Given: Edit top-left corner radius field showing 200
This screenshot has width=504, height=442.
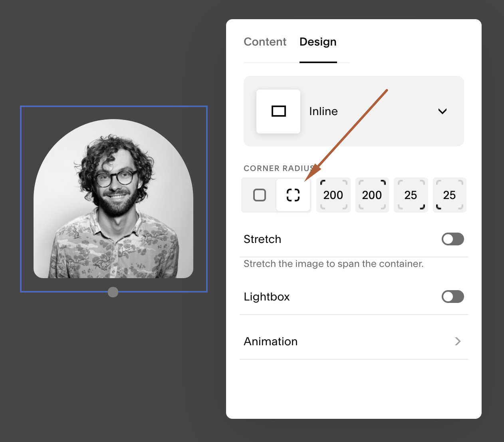Looking at the screenshot, I should 333,195.
